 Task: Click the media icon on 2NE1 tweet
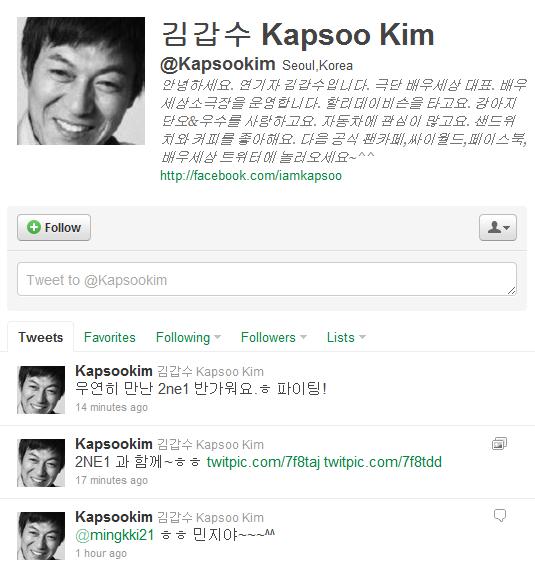click(499, 444)
